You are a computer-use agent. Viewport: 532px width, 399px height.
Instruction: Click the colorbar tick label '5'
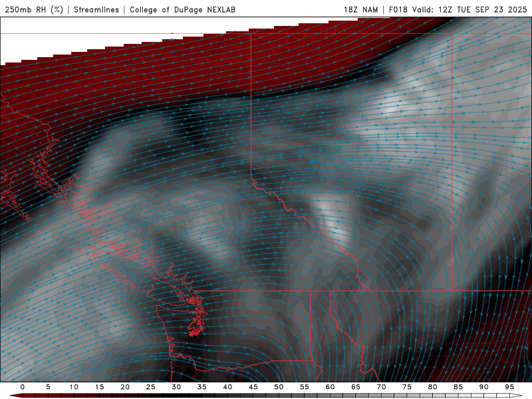(48, 387)
